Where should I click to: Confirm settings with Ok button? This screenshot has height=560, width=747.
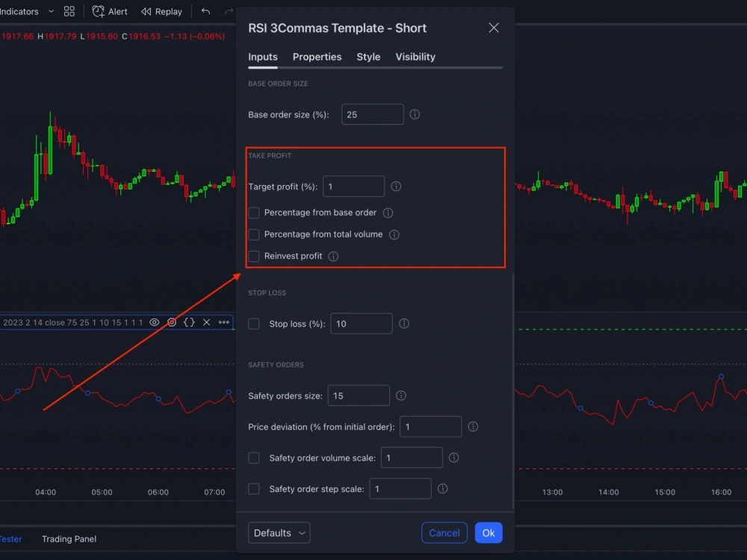point(489,533)
